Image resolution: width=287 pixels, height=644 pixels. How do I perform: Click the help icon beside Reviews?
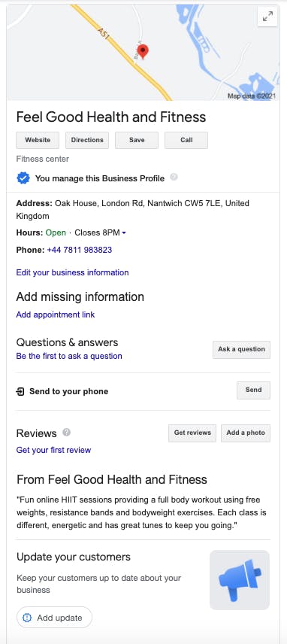tap(66, 433)
